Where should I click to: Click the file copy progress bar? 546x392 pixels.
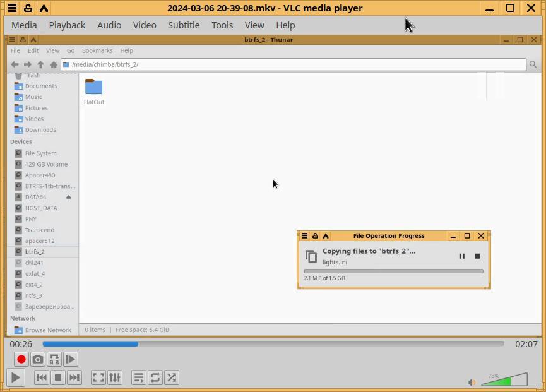pos(393,271)
